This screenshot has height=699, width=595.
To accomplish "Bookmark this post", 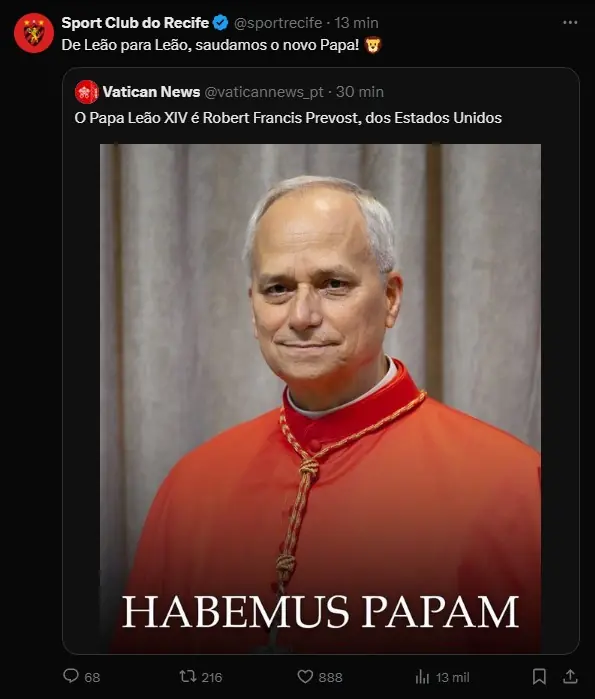I will [x=539, y=677].
